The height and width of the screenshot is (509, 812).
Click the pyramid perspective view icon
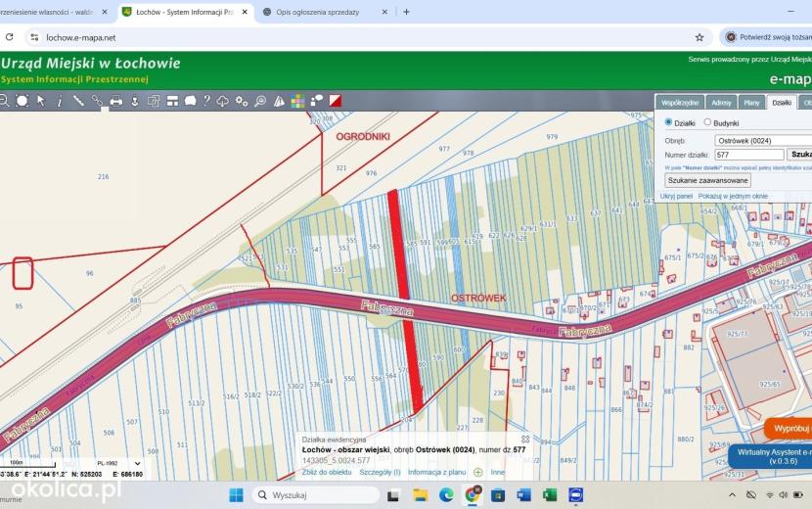click(279, 101)
